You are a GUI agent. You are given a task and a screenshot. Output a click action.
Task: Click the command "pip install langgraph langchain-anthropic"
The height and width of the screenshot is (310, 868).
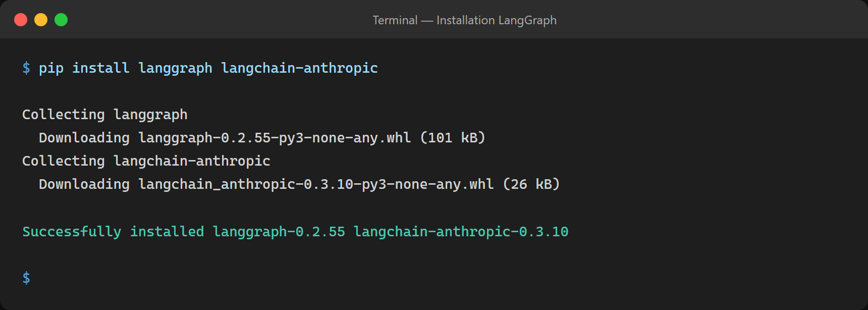coord(208,68)
